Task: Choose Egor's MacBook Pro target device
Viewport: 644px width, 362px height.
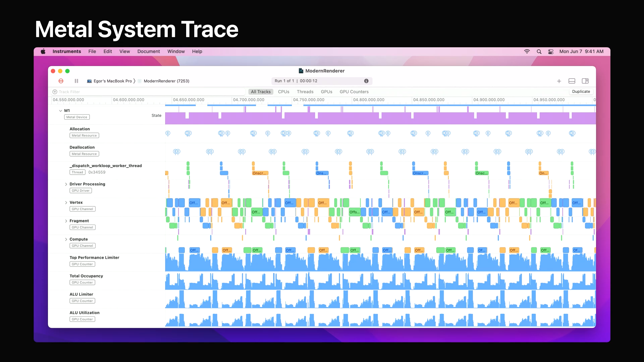Action: click(x=112, y=81)
